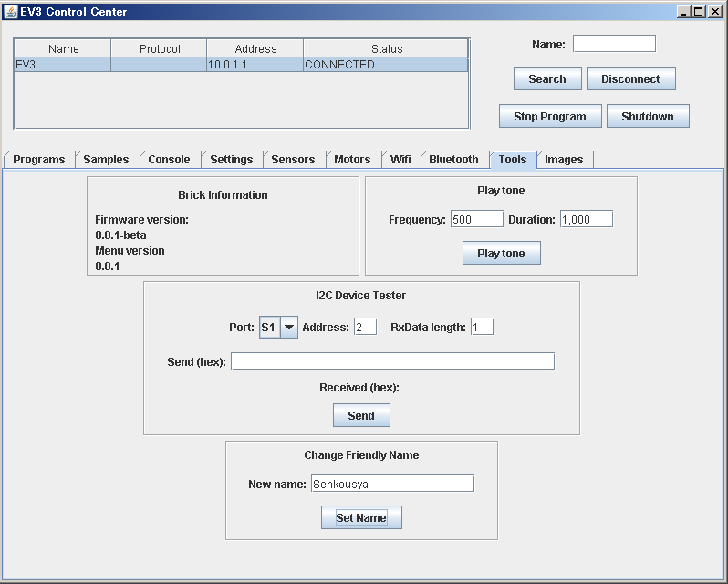
Task: Maximize the EV3 Control Center window
Action: click(x=699, y=12)
